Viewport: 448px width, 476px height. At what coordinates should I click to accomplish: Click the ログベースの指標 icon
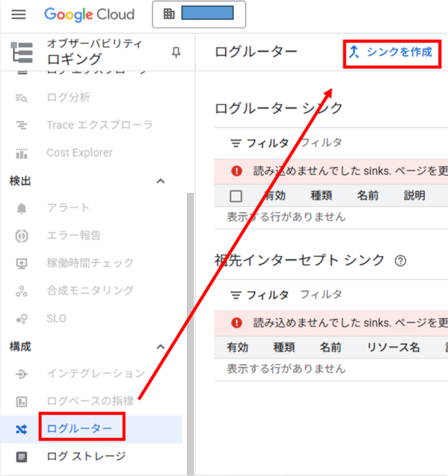(x=21, y=402)
